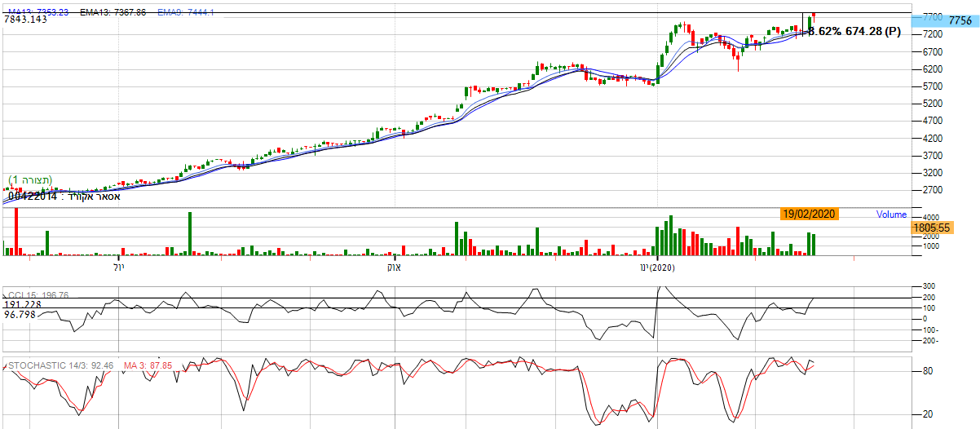Click the יול month marker on time axis
Image resolution: width=980 pixels, height=429 pixels.
[118, 267]
